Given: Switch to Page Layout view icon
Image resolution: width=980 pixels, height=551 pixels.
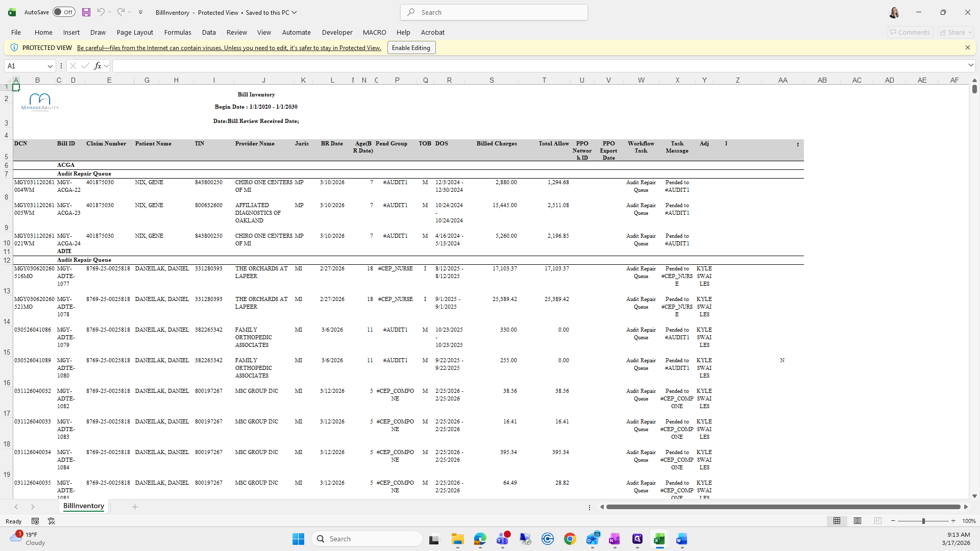Looking at the screenshot, I should point(857,521).
